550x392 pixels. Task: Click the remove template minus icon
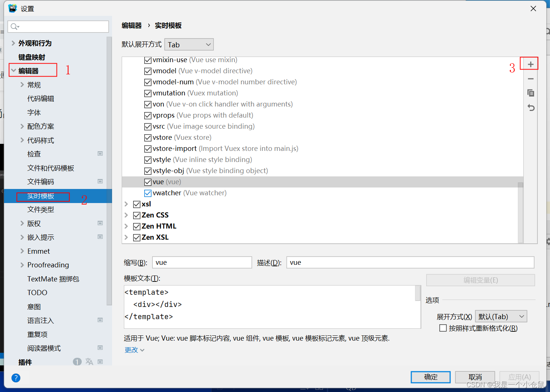[x=530, y=79]
